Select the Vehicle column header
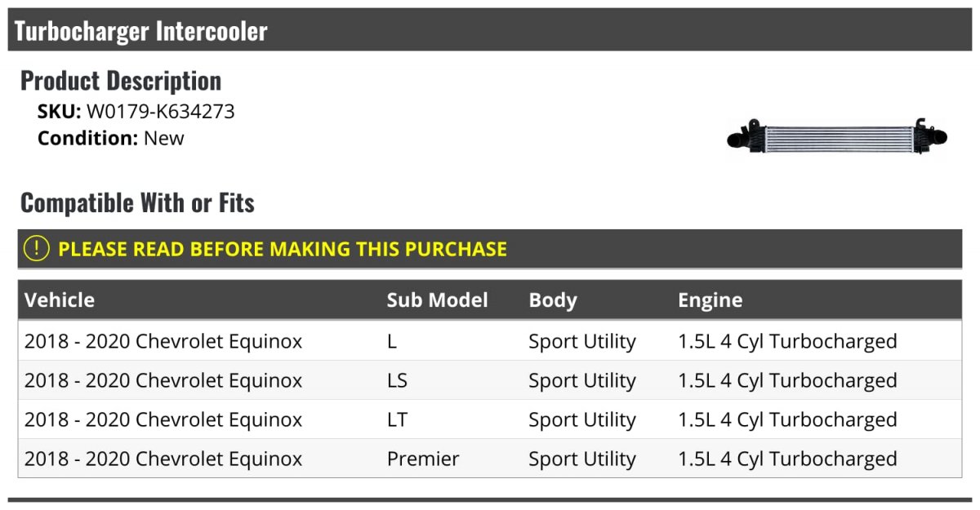Image resolution: width=980 pixels, height=510 pixels. pos(60,300)
